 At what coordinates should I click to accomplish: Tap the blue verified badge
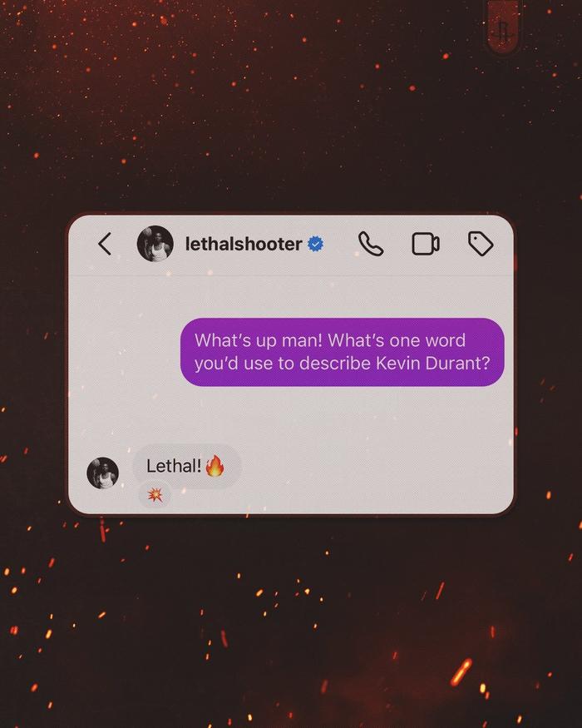(x=316, y=244)
